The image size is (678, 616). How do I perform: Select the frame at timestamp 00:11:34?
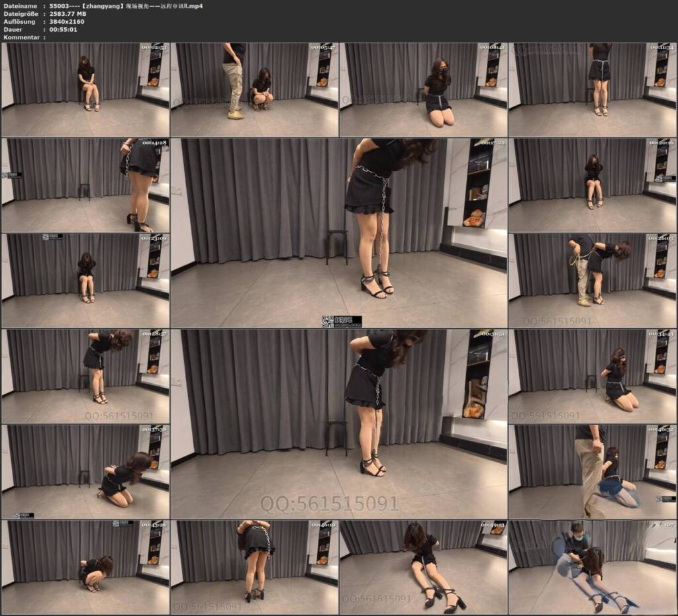[x=593, y=89]
